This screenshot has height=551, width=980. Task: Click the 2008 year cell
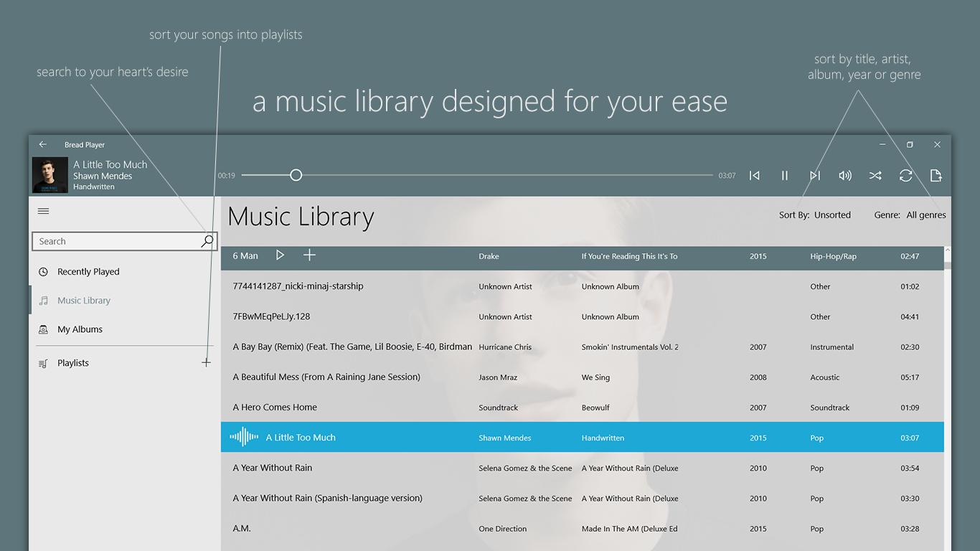tap(758, 377)
